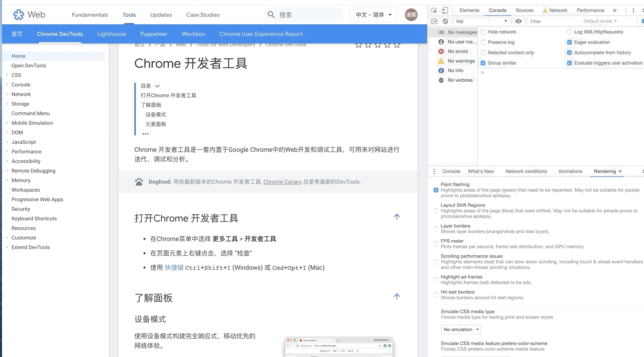Expand the table of contents ellipsis

click(x=145, y=134)
